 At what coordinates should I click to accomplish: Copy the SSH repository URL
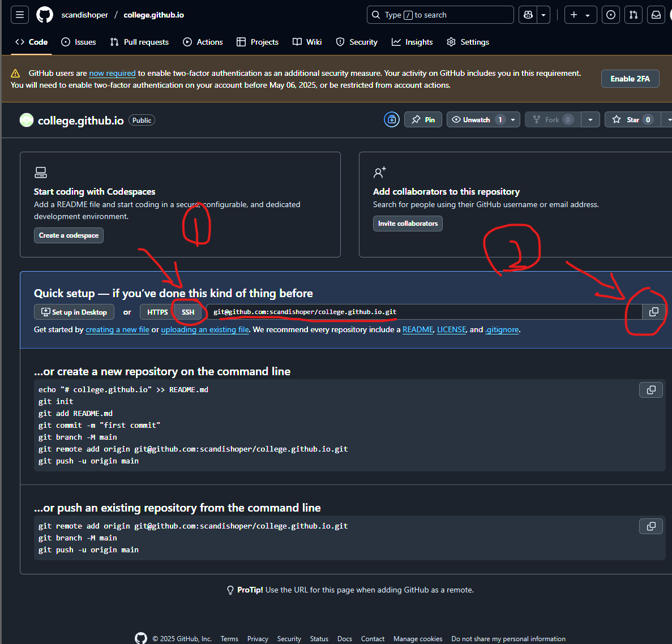pyautogui.click(x=653, y=312)
